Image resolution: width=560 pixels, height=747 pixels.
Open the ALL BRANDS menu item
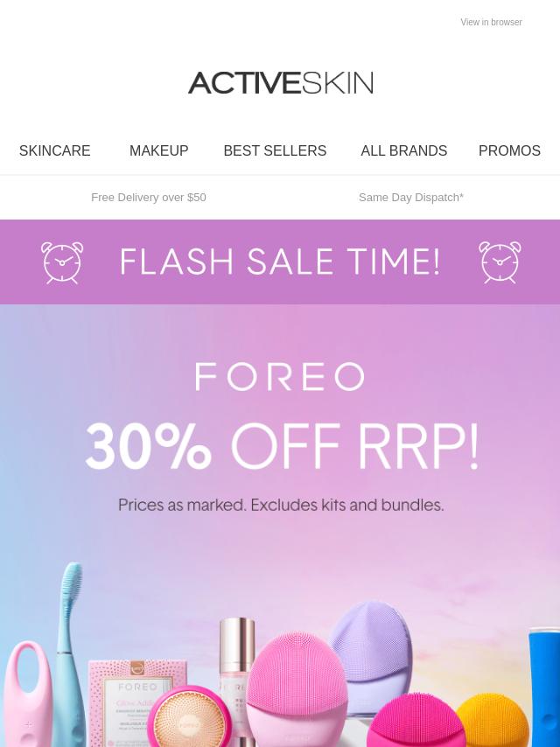click(403, 150)
